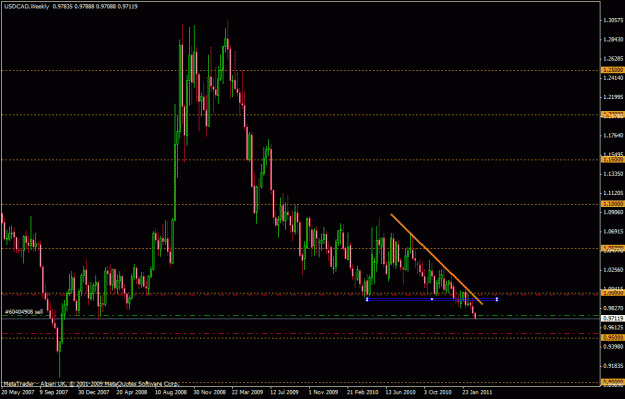Click the 0.98270 price scale label

pyautogui.click(x=613, y=308)
